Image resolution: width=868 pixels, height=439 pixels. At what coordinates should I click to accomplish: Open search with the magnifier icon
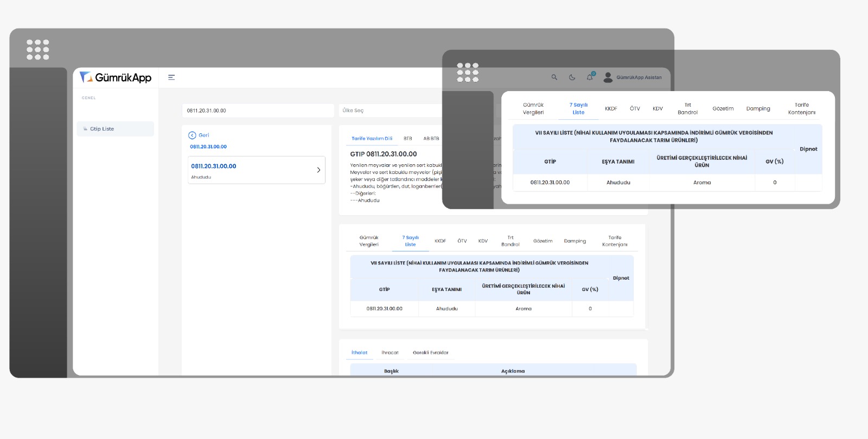click(554, 78)
